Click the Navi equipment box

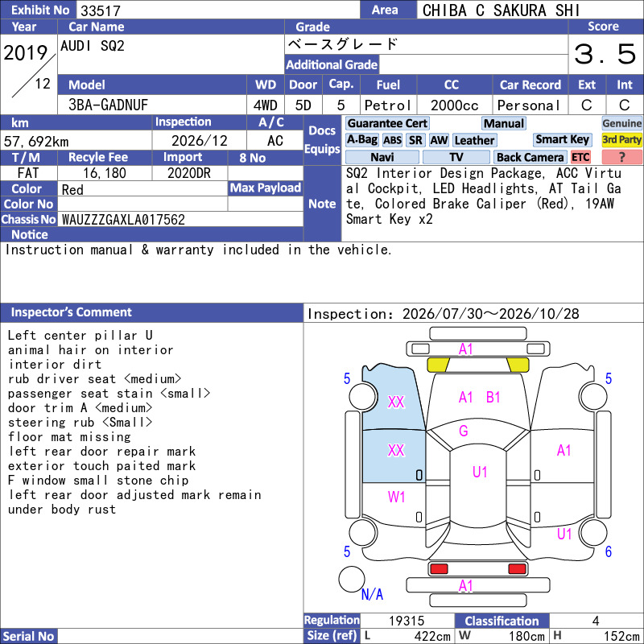382,157
